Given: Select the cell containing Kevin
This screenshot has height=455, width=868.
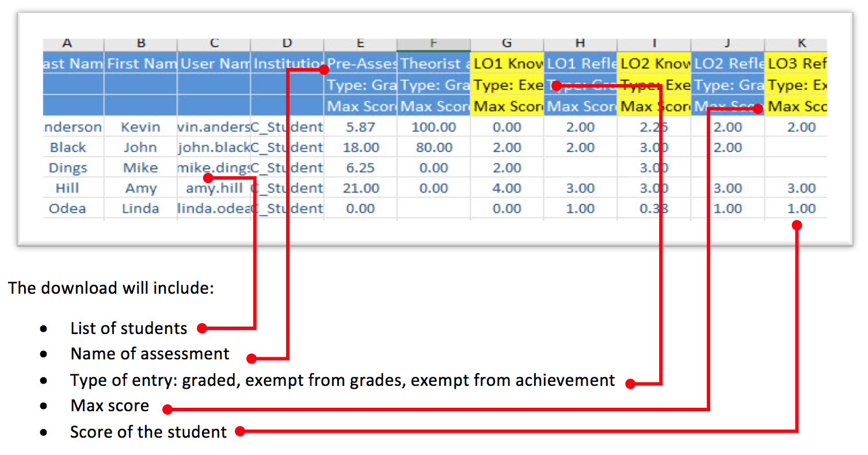Looking at the screenshot, I should pos(140,127).
